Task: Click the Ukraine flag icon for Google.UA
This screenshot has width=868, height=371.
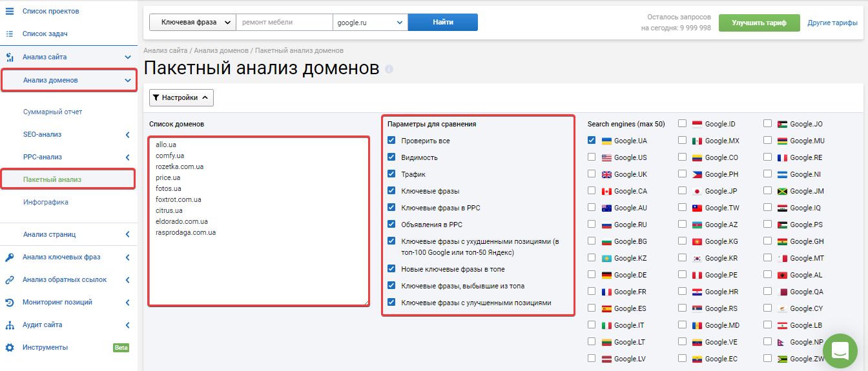Action: pyautogui.click(x=606, y=141)
